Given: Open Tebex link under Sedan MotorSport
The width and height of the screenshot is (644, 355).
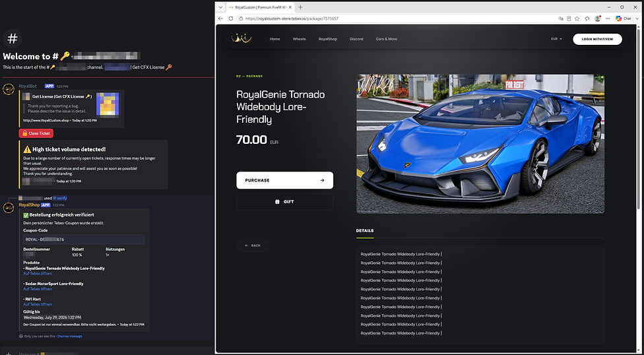Looking at the screenshot, I should [38, 289].
